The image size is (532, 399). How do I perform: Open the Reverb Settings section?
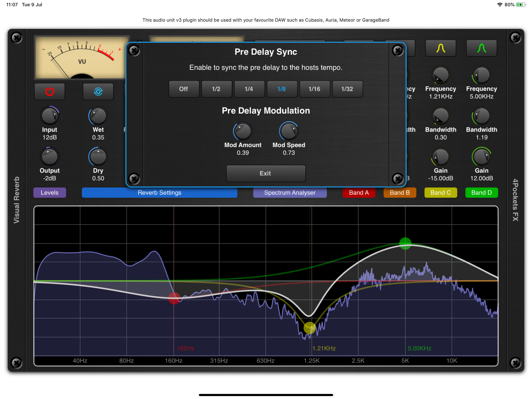click(159, 192)
